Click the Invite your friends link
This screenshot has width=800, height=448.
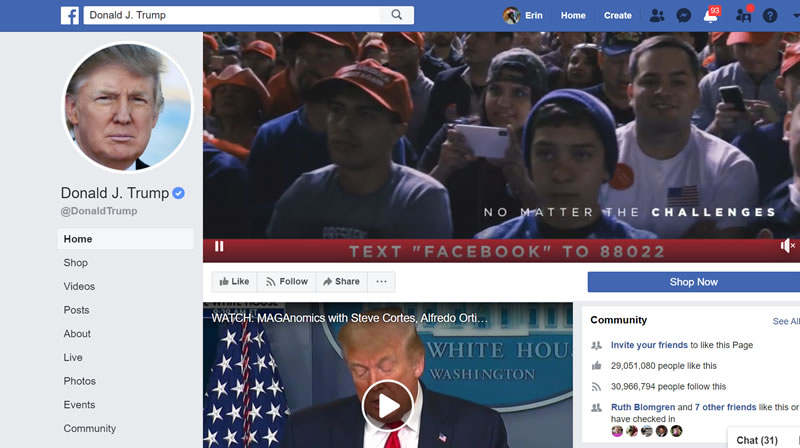649,345
